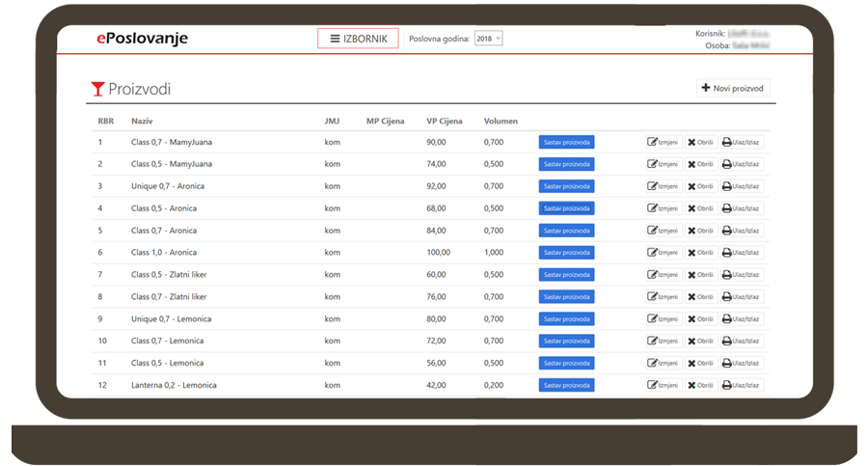Image resolution: width=868 pixels, height=466 pixels.
Task: Open Ulaz/Izlaz for Unique 0,7 - Aronica
Action: click(741, 186)
